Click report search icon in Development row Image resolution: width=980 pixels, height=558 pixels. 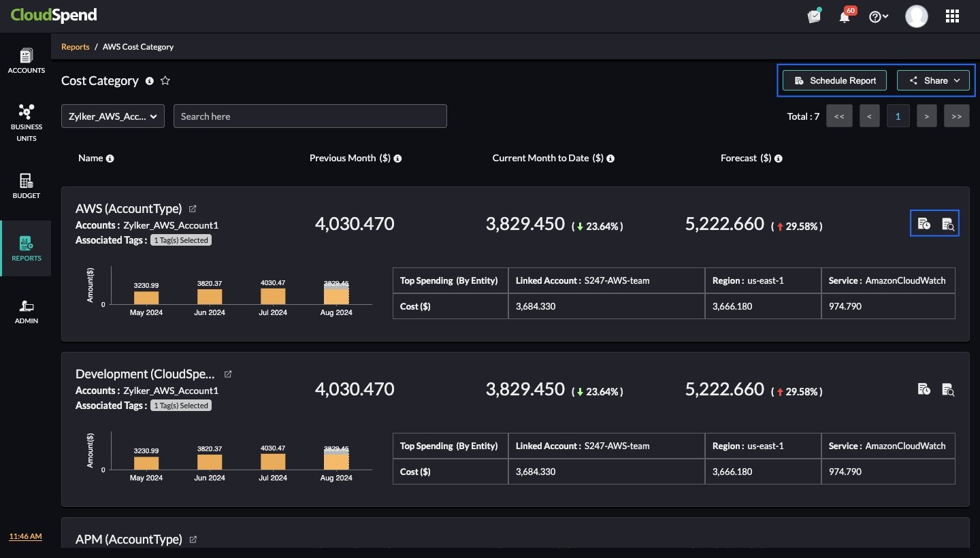coord(948,389)
